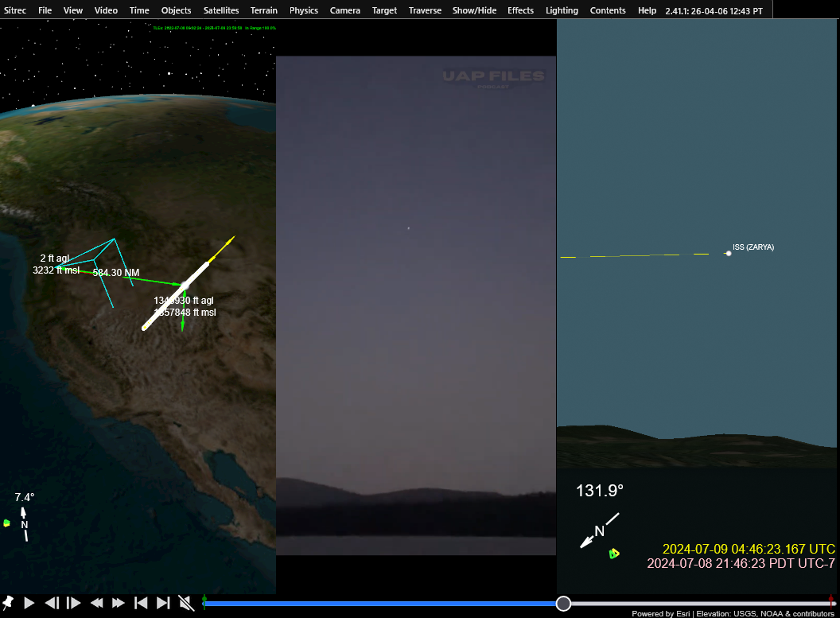Open the Show/Hide menu
The image size is (840, 618).
pyautogui.click(x=473, y=10)
